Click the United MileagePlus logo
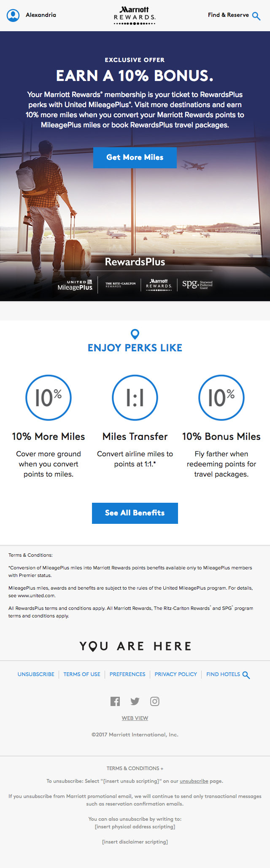Viewport: 270px width, 868px height. pyautogui.click(x=75, y=285)
